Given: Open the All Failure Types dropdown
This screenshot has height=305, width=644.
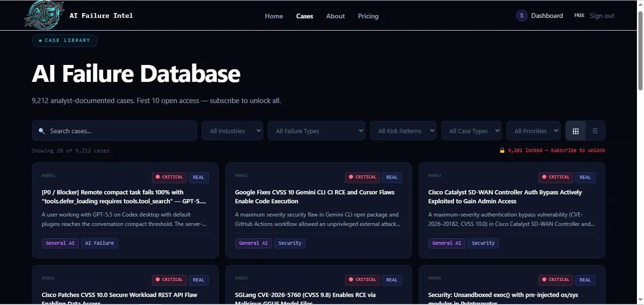Looking at the screenshot, I should pyautogui.click(x=317, y=131).
